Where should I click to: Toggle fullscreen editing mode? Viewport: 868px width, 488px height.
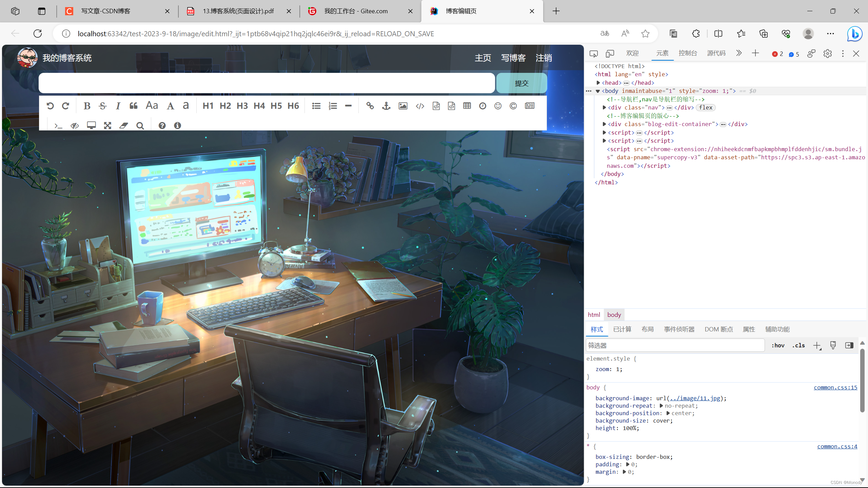[107, 125]
